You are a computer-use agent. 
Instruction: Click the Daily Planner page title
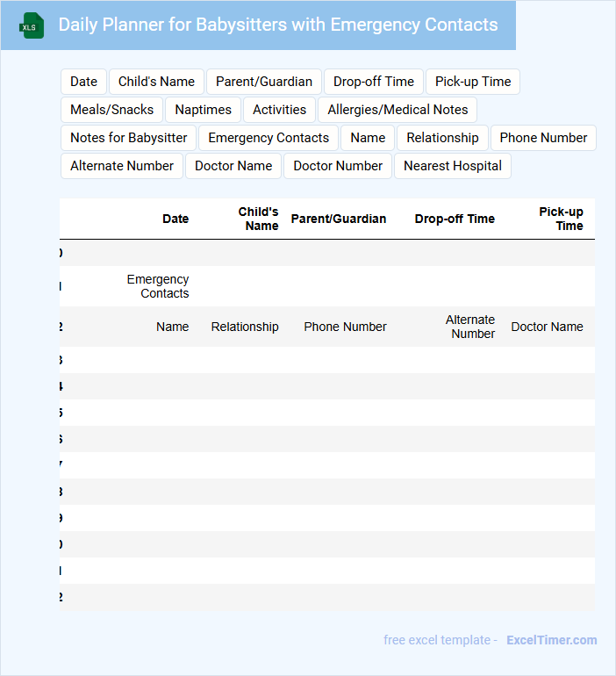(278, 25)
